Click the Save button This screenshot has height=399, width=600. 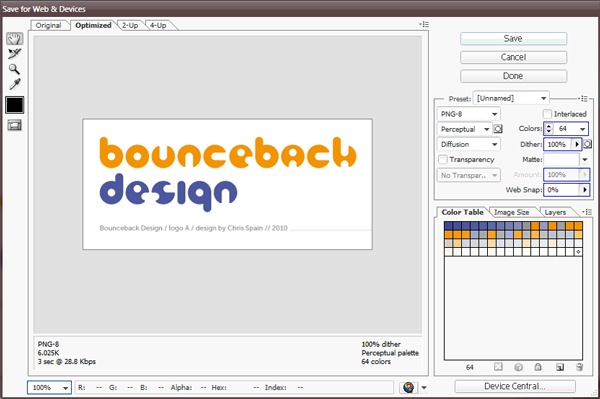513,38
